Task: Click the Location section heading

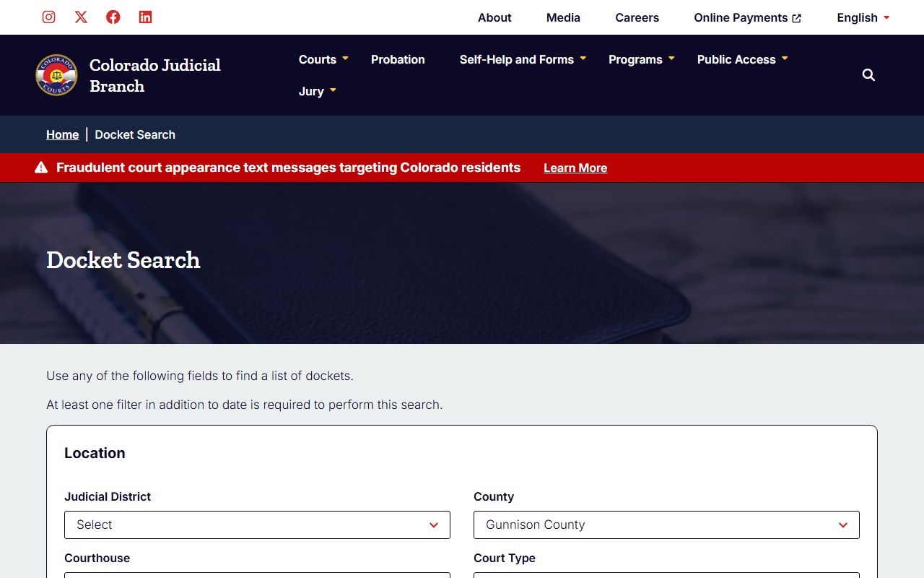Action: 95,453
